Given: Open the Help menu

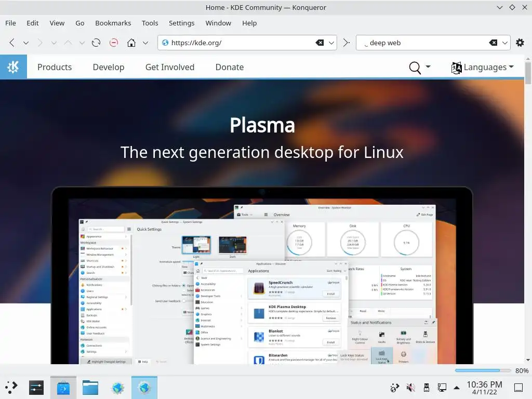Looking at the screenshot, I should (x=249, y=23).
